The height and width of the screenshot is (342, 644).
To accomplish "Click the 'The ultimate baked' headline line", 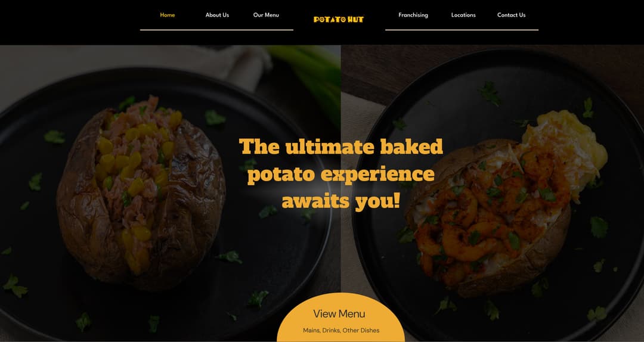I will pos(341,147).
